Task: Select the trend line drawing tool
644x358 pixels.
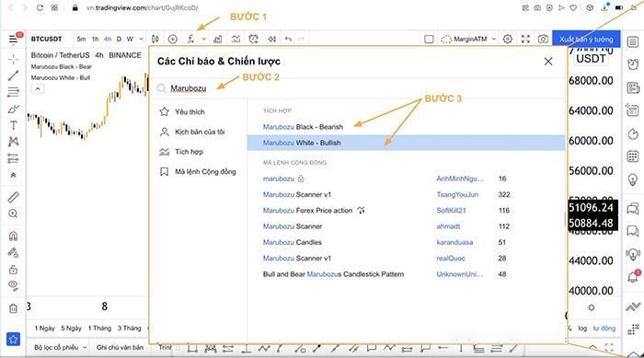Action: coord(13,75)
